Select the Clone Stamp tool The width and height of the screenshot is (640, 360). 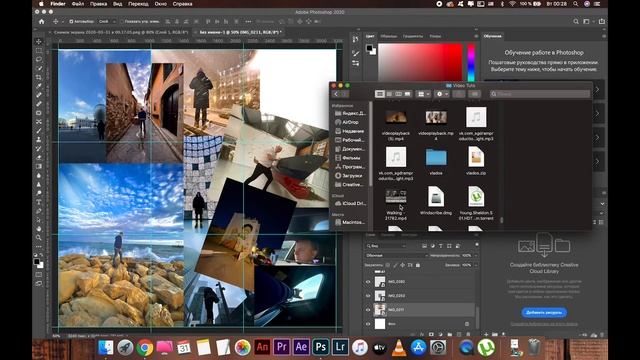[x=39, y=140]
